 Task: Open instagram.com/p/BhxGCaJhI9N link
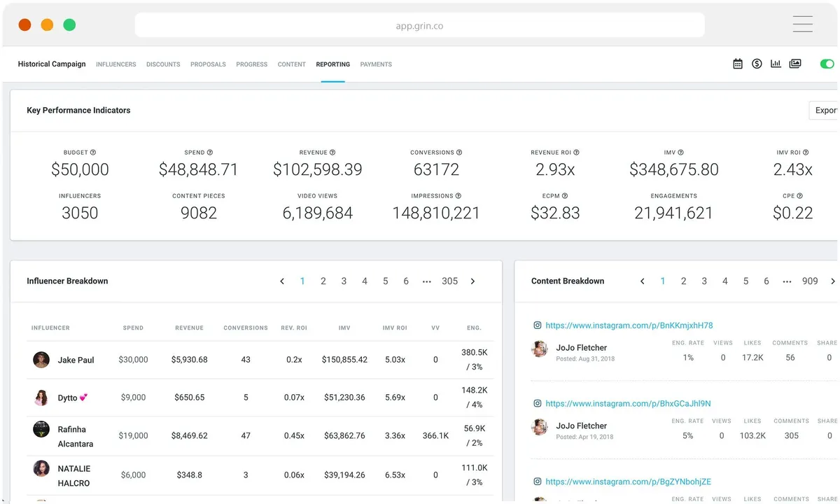(x=628, y=404)
